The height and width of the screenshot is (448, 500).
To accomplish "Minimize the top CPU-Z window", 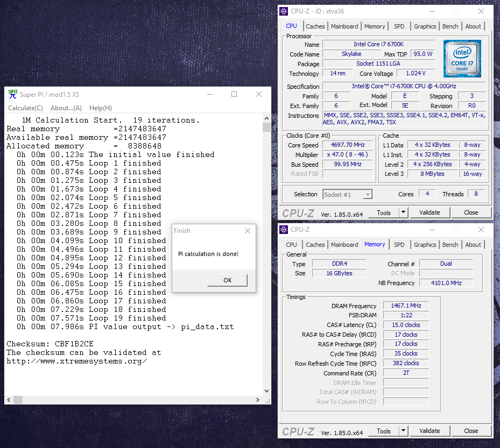I will [x=432, y=11].
